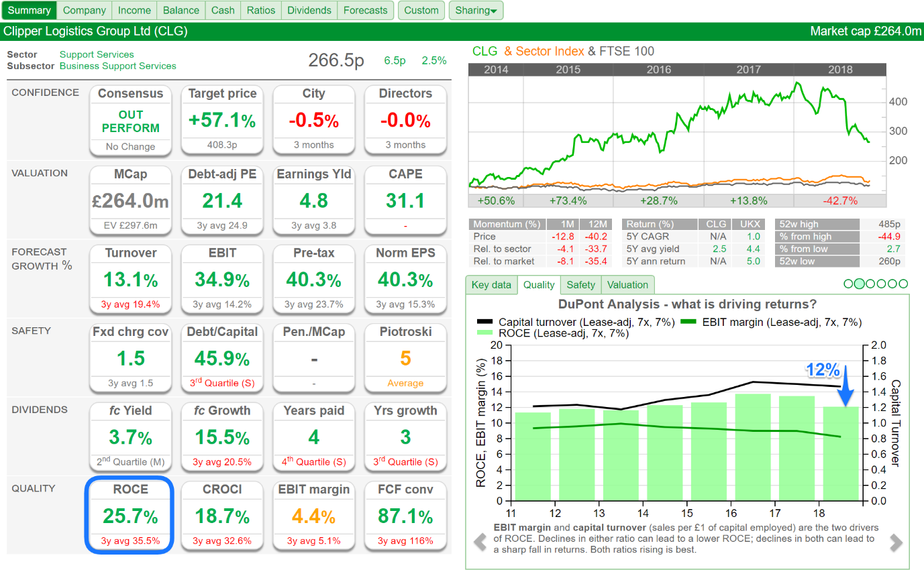The height and width of the screenshot is (572, 924).
Task: Open the Company tab
Action: click(85, 10)
